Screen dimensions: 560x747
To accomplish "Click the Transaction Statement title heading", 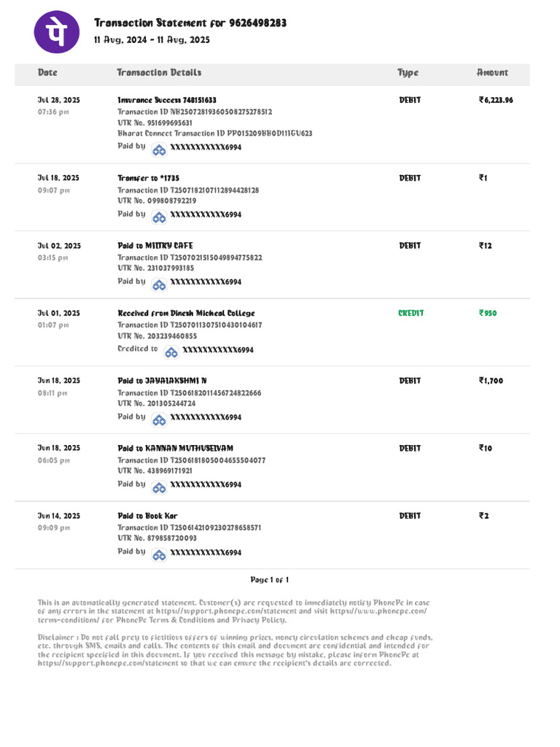I will pos(190,23).
